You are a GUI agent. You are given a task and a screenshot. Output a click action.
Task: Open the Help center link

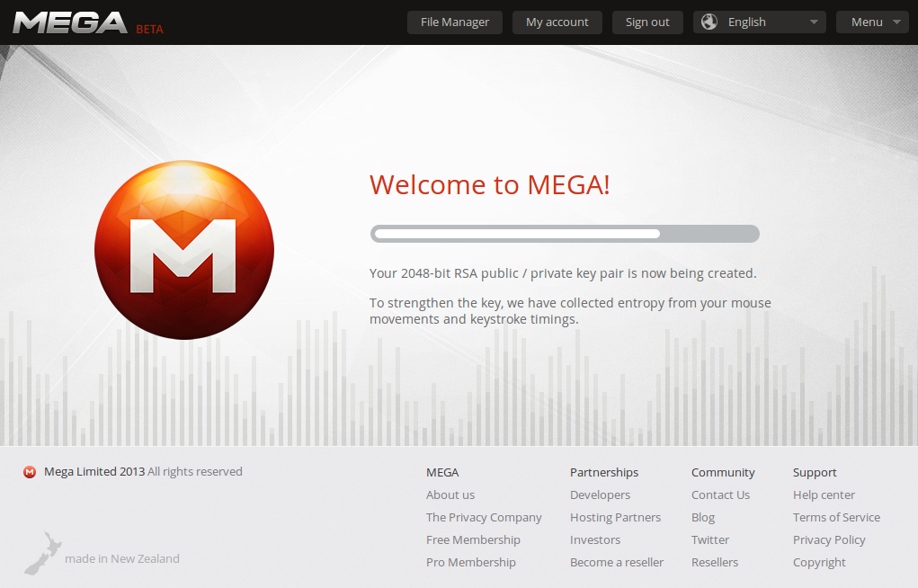point(824,494)
